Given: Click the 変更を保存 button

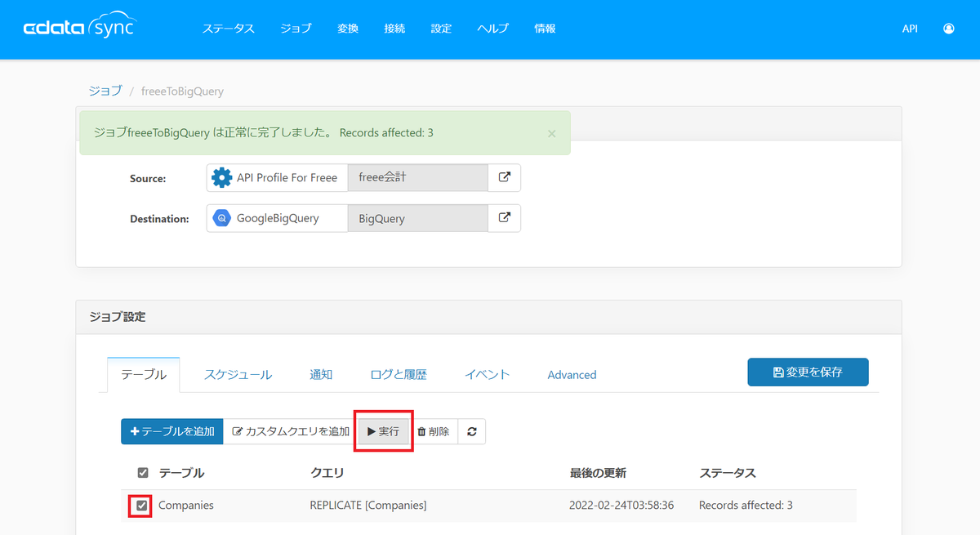Looking at the screenshot, I should coord(808,372).
